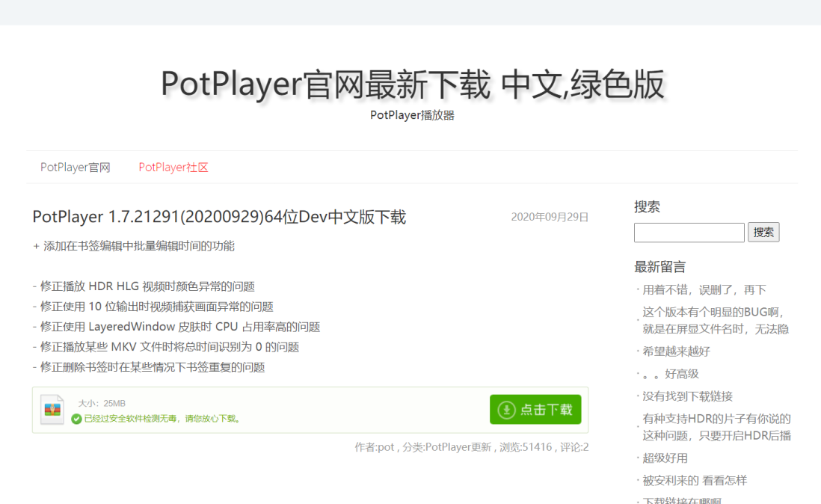Open comment 没有找到下载链接
This screenshot has height=504, width=821.
[687, 396]
